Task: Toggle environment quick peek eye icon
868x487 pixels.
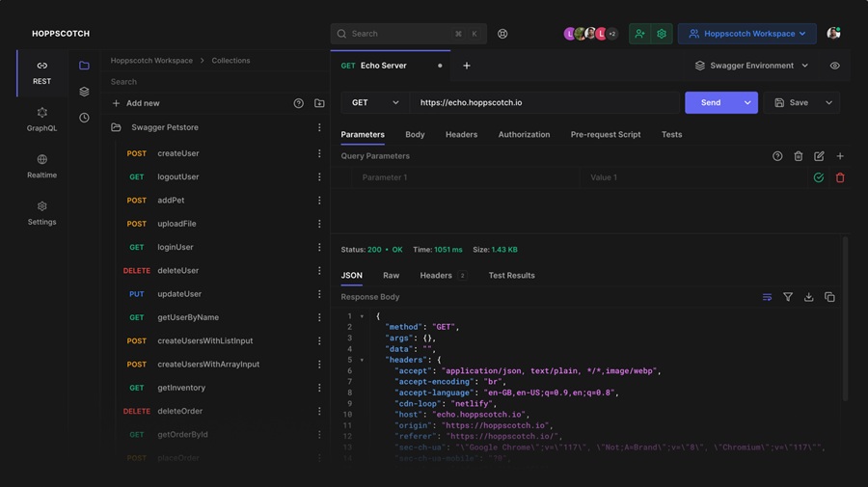Action: 835,66
